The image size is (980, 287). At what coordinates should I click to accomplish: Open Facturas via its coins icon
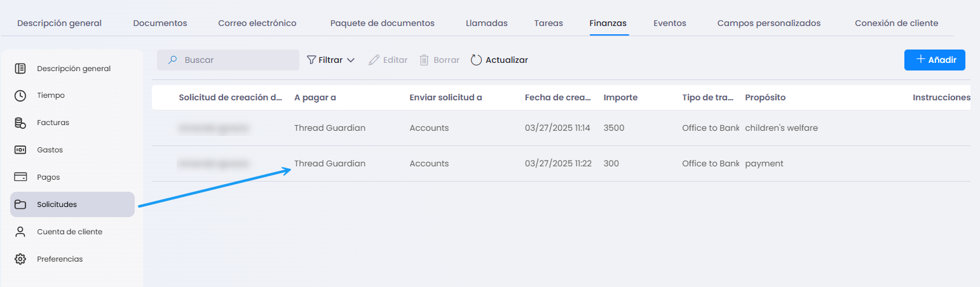coord(20,123)
